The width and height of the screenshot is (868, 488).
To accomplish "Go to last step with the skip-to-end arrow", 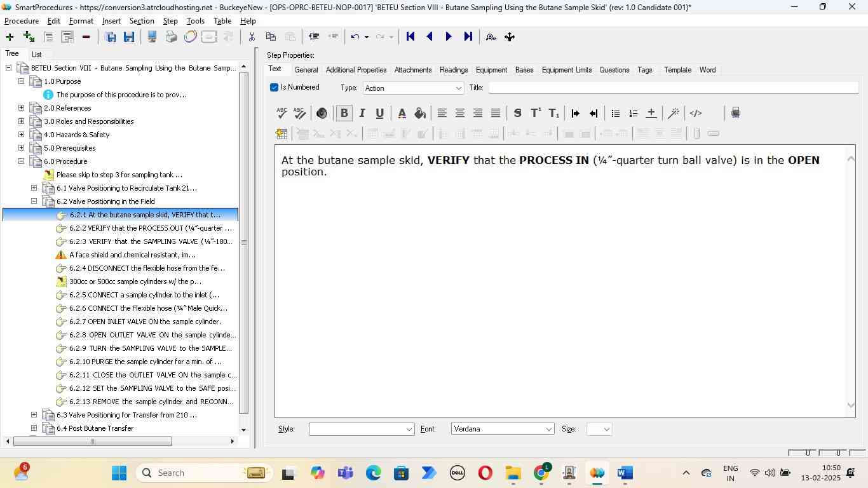I will 468,37.
